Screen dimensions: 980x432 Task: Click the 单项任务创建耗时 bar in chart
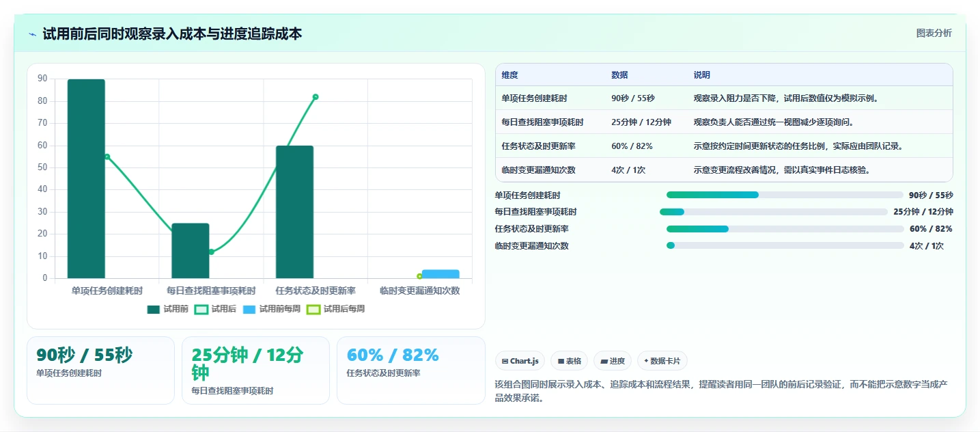click(86, 179)
